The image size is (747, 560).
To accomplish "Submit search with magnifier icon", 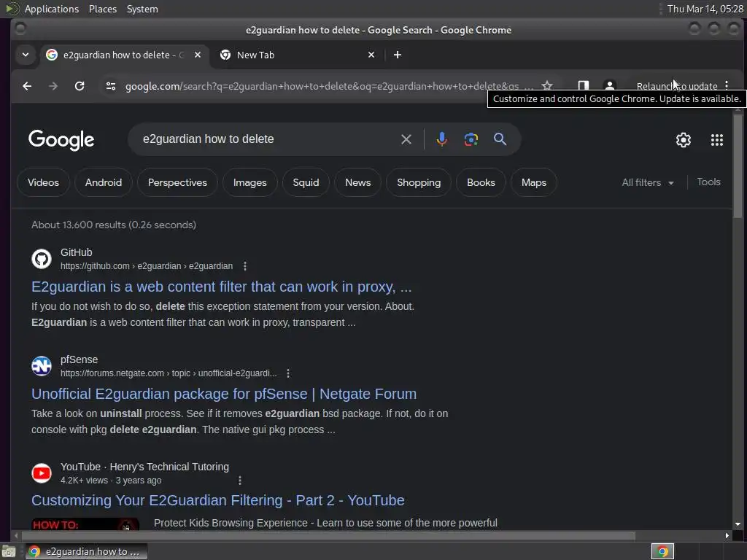I will 500,139.
